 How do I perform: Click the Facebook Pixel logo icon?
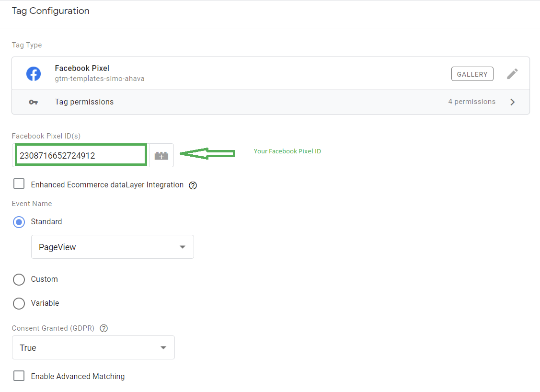click(34, 74)
